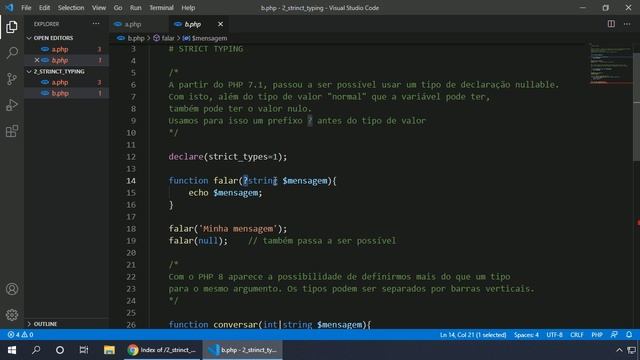
Task: Open editor more actions ellipsis
Action: point(627,24)
